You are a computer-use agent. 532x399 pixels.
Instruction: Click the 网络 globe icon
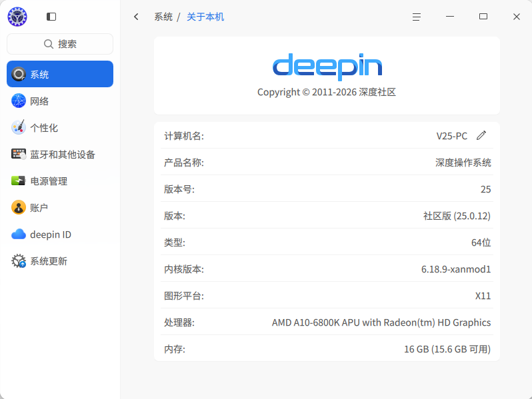(x=18, y=101)
